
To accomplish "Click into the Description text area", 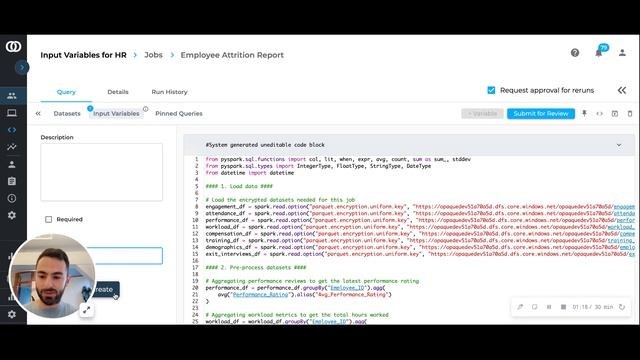I will (101, 172).
